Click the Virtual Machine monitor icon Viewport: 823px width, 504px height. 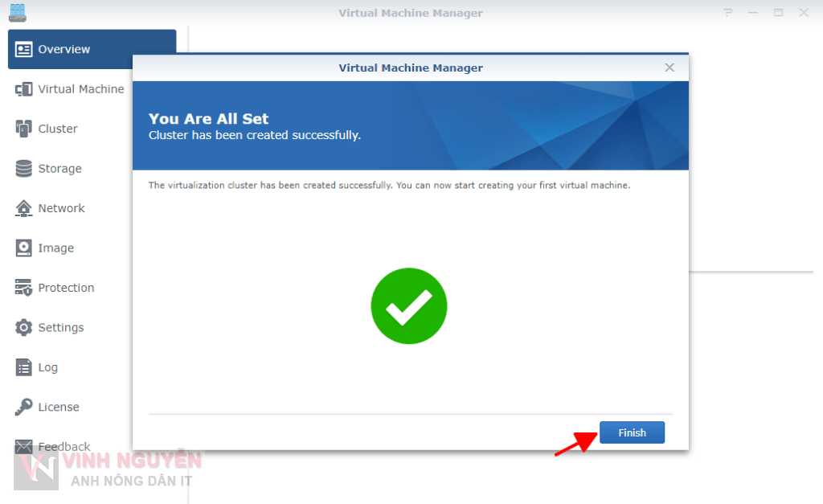point(24,89)
